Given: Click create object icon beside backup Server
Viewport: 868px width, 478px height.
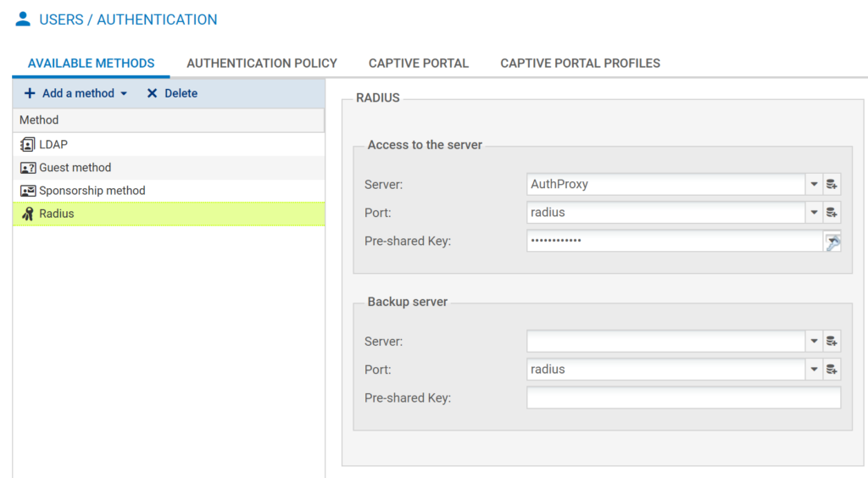Looking at the screenshot, I should click(x=832, y=342).
